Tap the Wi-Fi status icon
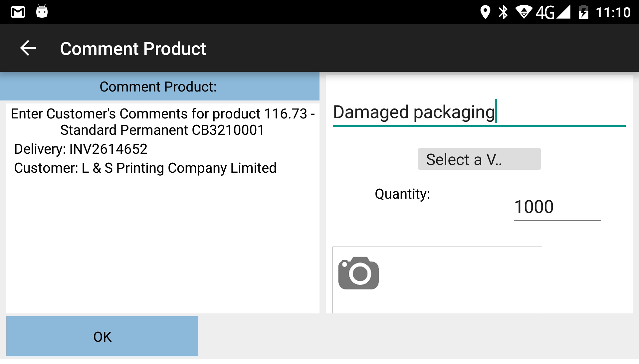 click(x=524, y=12)
